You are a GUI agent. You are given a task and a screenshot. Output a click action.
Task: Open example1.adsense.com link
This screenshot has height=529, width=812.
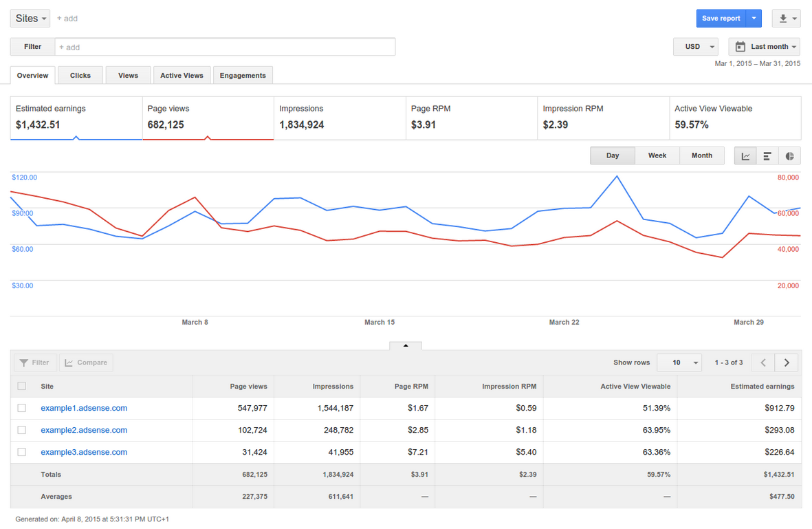click(84, 409)
